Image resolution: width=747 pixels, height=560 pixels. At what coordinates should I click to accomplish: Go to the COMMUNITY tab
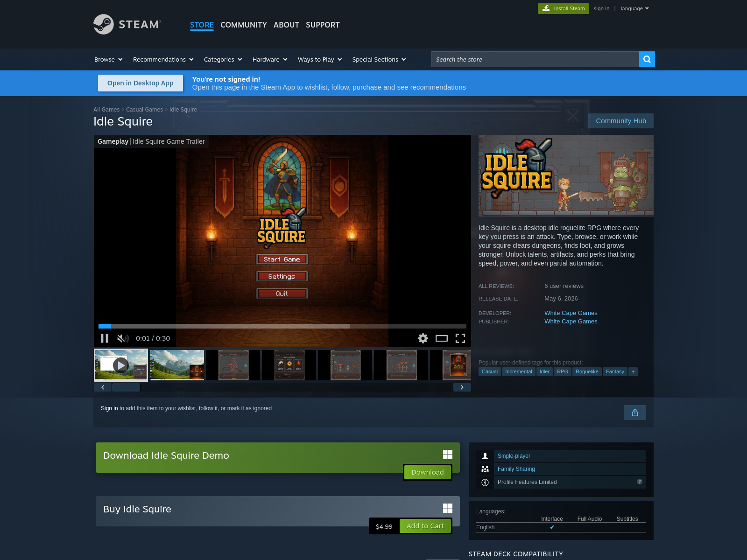click(244, 25)
